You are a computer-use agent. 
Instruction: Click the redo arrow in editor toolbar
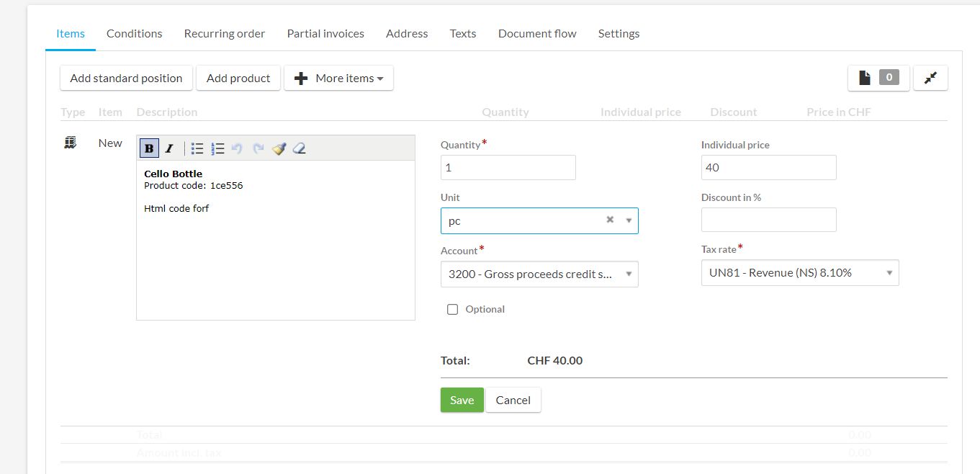click(259, 148)
